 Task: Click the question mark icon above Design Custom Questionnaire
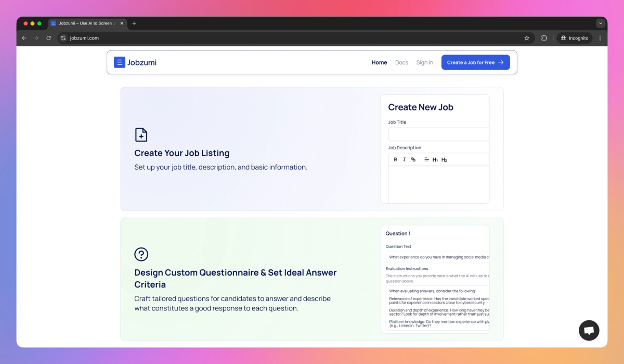coord(141,254)
